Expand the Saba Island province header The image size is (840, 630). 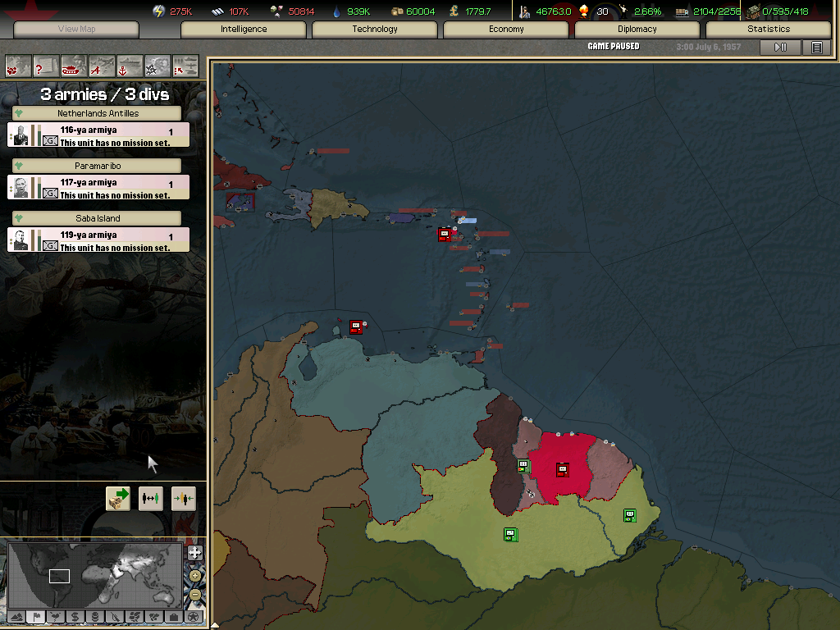[98, 218]
